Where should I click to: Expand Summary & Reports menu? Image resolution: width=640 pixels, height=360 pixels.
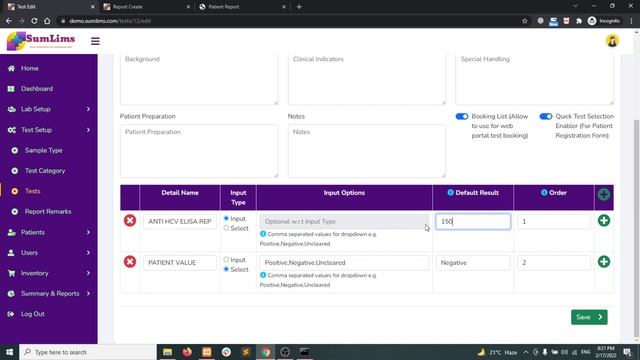point(49,293)
